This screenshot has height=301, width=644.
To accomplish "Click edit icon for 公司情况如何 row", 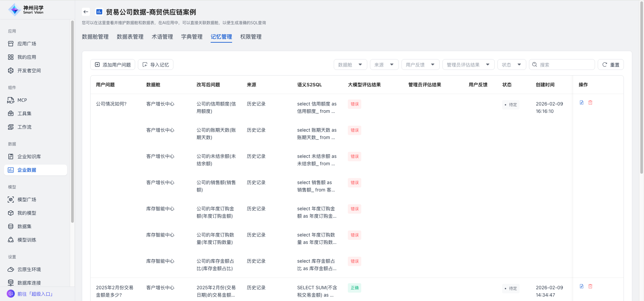I will pyautogui.click(x=582, y=102).
